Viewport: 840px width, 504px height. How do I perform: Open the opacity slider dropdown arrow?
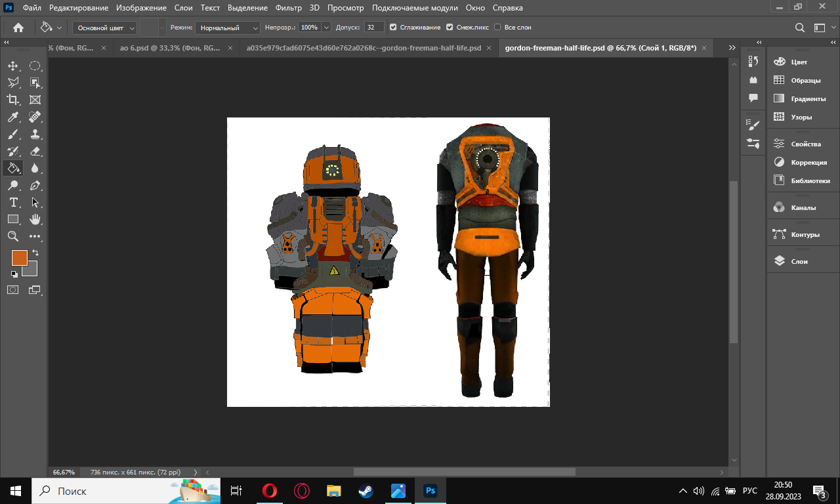[325, 28]
